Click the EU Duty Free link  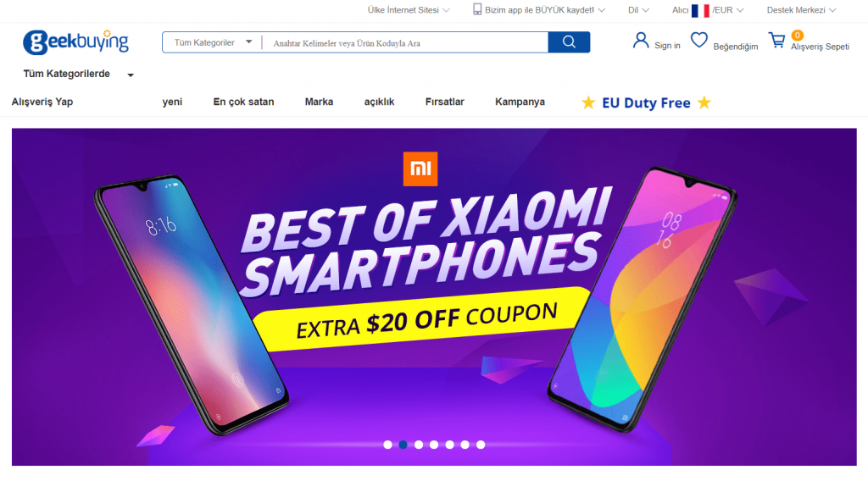(x=646, y=102)
